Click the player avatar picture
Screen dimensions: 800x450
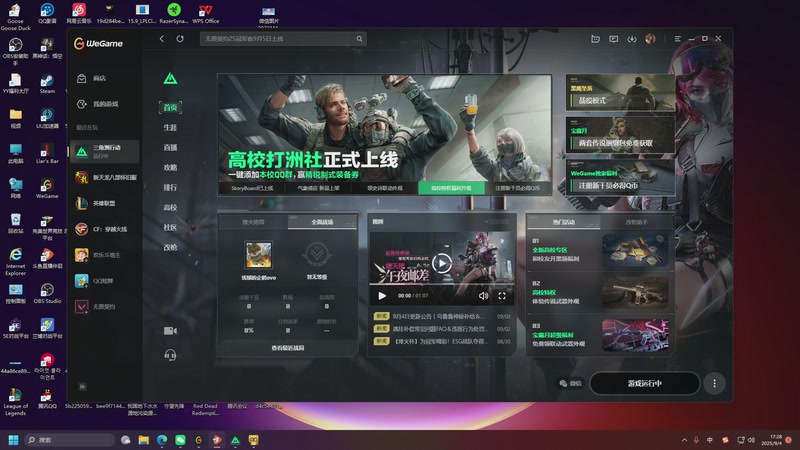(x=258, y=255)
